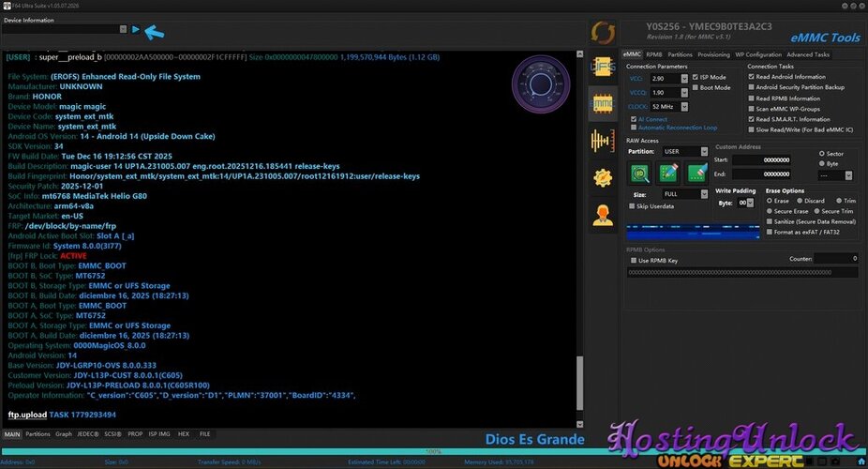Open the Size FULL dropdown
868x469 pixels.
704,194
